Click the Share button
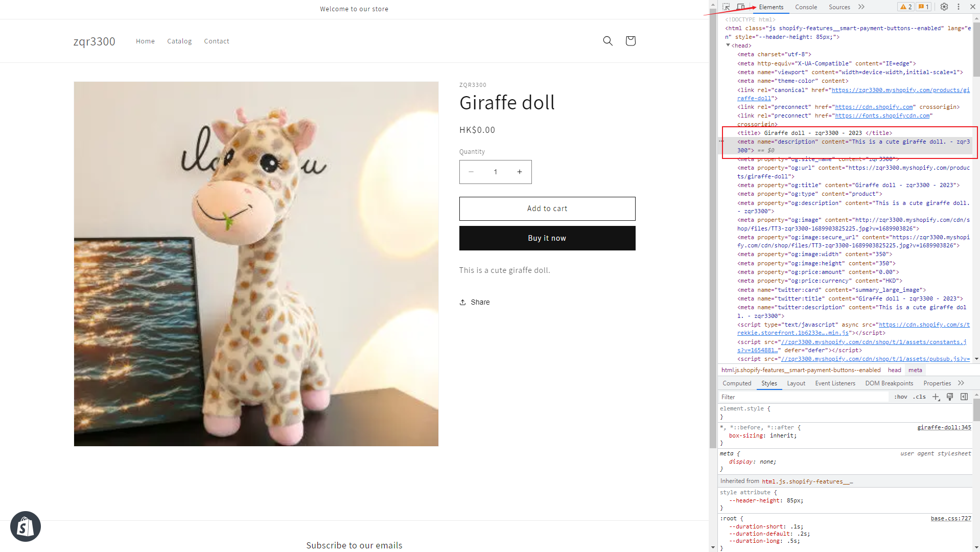980x552 pixels. pos(475,302)
